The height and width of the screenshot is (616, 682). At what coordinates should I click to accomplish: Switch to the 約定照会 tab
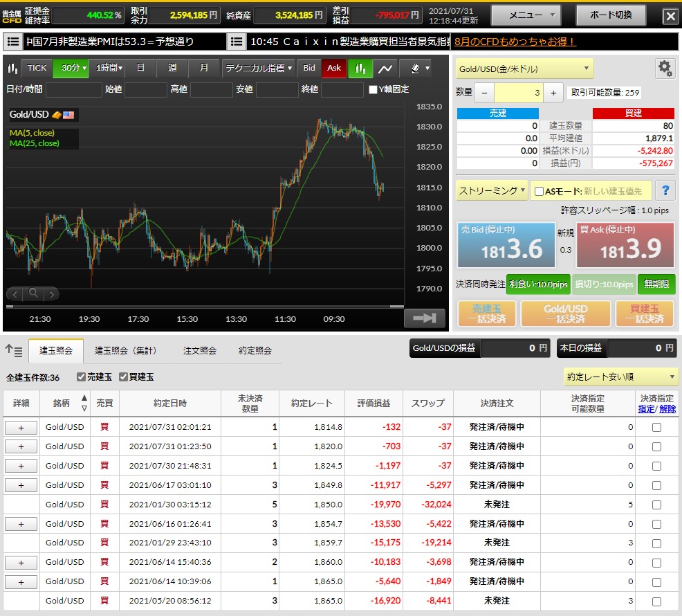point(255,351)
